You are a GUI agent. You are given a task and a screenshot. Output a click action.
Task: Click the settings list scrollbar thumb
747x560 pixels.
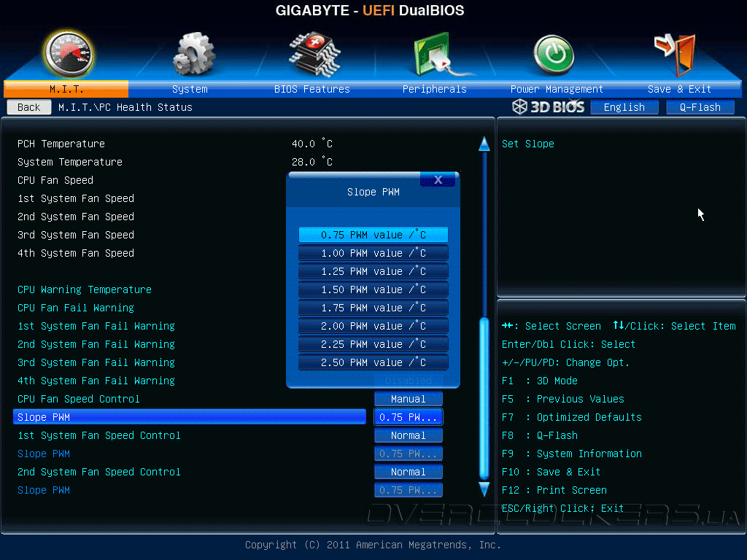pos(484,399)
